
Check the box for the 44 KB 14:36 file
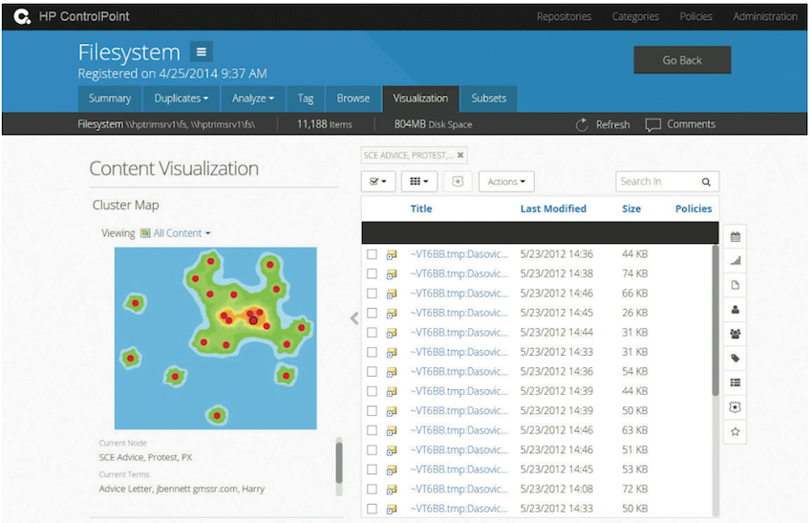pyautogui.click(x=372, y=254)
